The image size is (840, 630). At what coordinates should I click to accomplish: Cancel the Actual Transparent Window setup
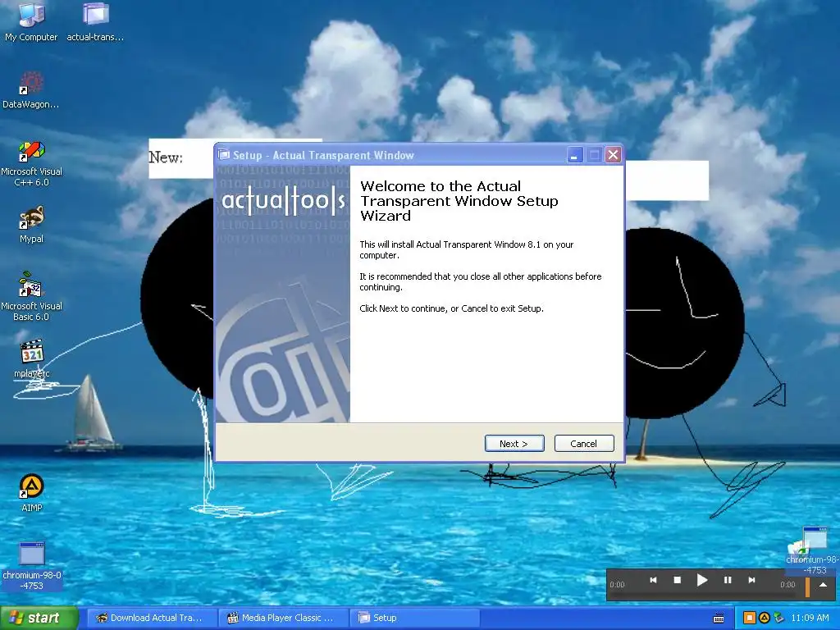tap(583, 444)
